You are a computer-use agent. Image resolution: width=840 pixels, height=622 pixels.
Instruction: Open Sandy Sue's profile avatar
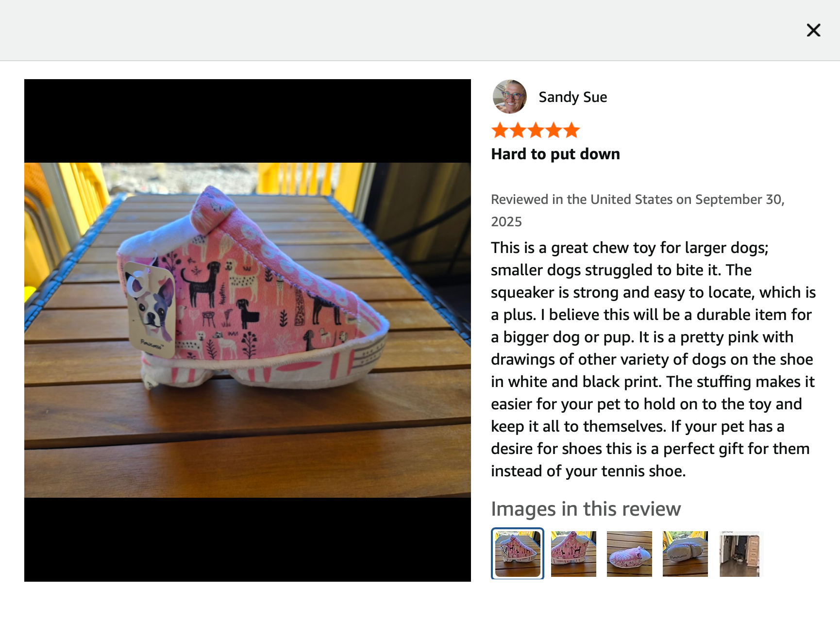pos(509,97)
